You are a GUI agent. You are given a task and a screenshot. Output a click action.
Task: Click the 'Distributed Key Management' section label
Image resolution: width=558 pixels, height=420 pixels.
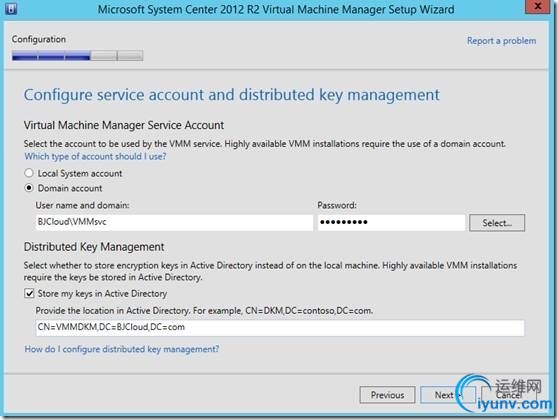tap(94, 247)
